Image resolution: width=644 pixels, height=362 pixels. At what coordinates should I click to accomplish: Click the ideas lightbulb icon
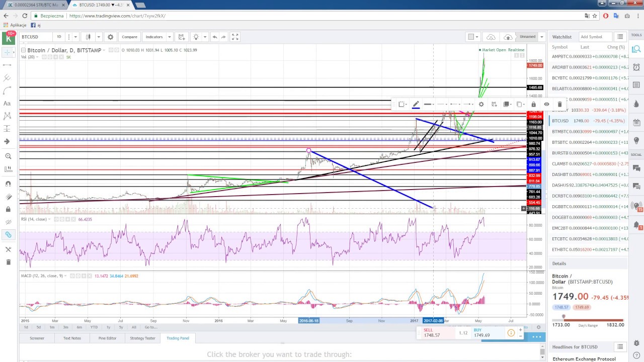click(196, 37)
